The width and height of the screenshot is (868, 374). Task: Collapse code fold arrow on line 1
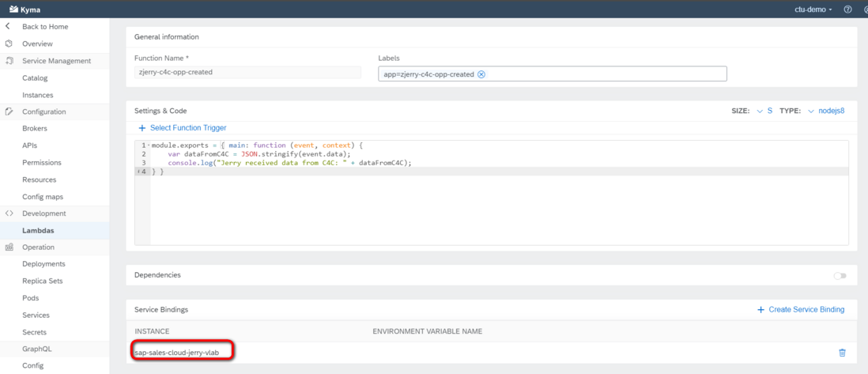[x=149, y=145]
